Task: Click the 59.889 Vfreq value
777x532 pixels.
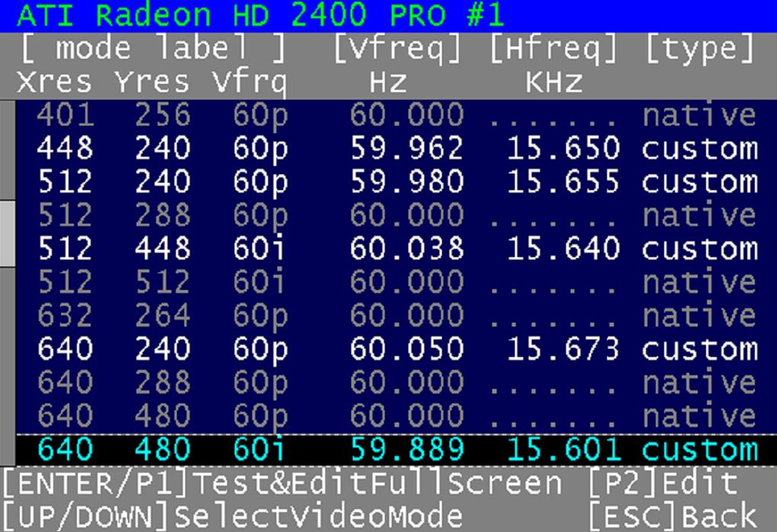Action: point(407,449)
